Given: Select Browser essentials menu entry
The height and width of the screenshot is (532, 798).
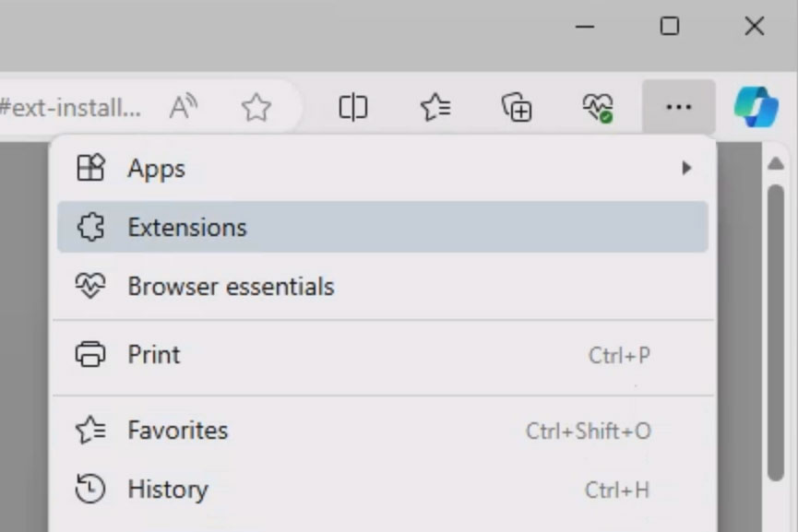Looking at the screenshot, I should click(230, 286).
